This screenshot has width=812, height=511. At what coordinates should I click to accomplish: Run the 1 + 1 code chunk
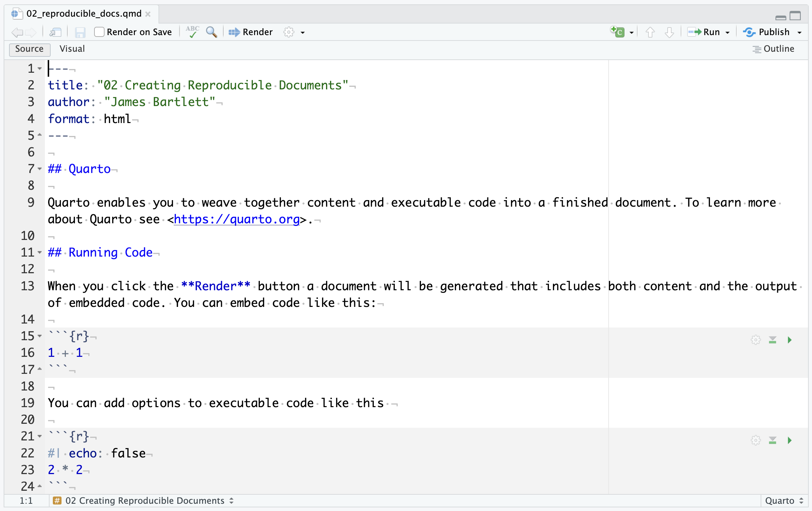click(790, 340)
